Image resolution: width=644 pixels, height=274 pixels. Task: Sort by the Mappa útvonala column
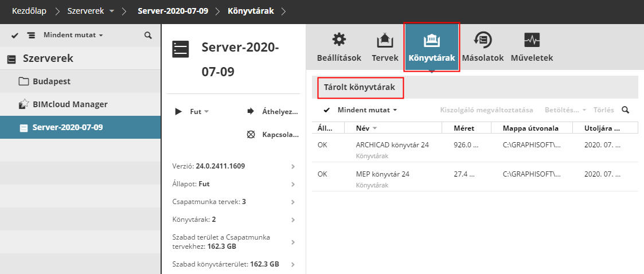coord(532,128)
